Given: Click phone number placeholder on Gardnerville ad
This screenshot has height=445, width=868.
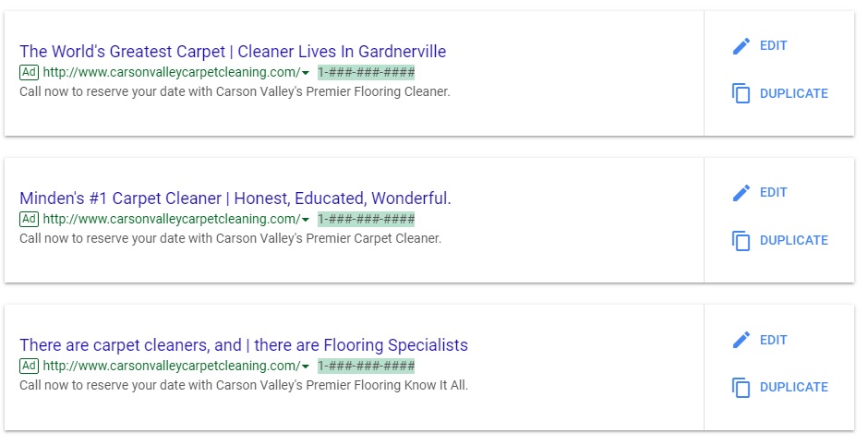Looking at the screenshot, I should coord(367,72).
